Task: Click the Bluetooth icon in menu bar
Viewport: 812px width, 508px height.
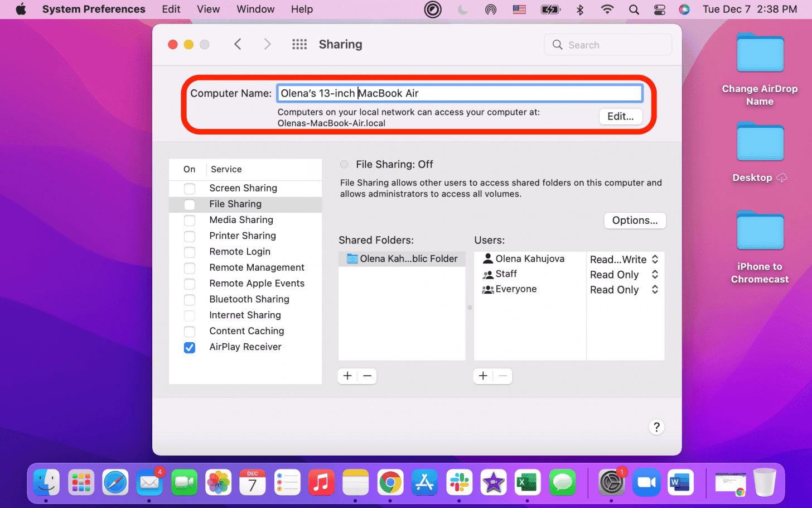Action: tap(580, 9)
